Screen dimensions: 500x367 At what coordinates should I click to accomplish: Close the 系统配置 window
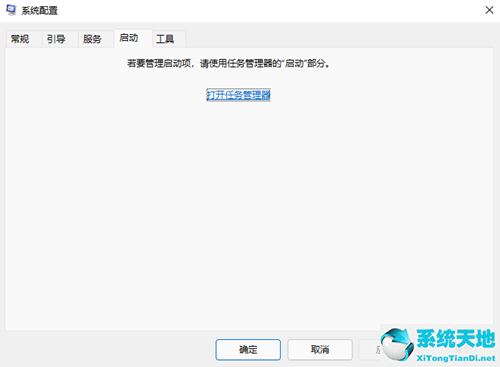coord(489,10)
